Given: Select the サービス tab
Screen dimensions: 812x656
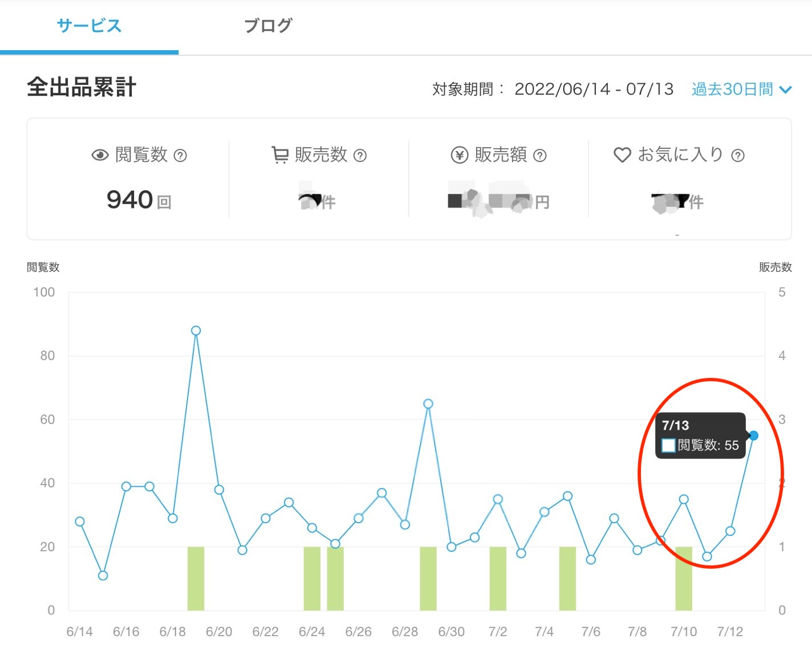Looking at the screenshot, I should [x=89, y=26].
